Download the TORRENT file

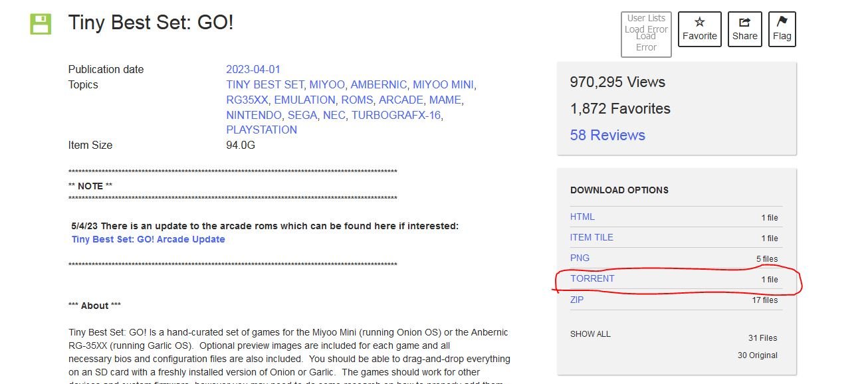(x=592, y=278)
